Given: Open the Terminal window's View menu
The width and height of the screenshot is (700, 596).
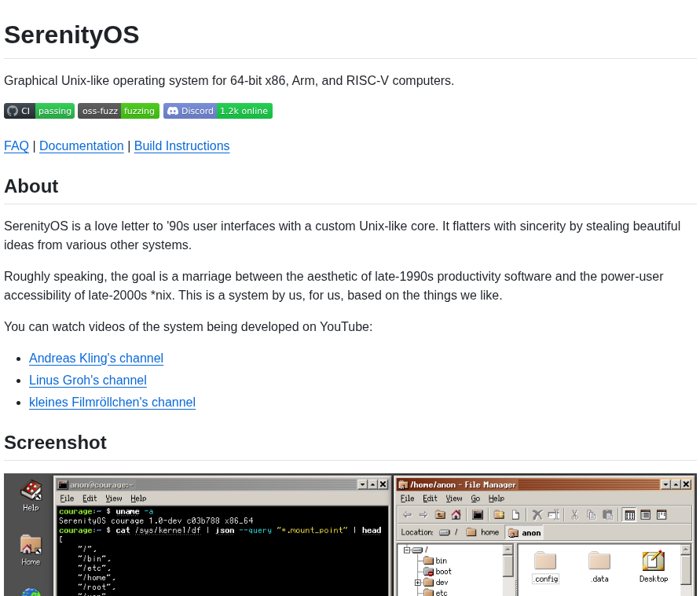Looking at the screenshot, I should (114, 499).
